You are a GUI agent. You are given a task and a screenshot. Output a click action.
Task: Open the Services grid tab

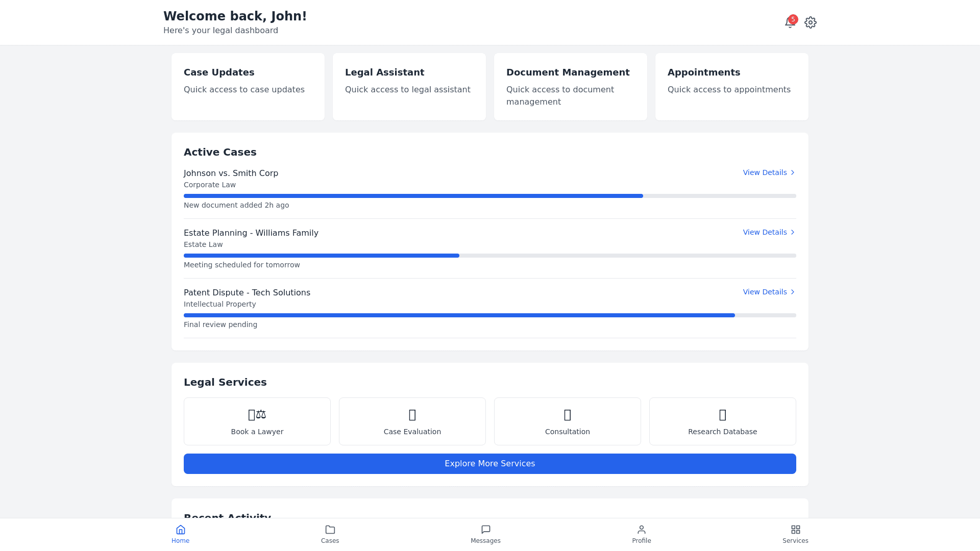pyautogui.click(x=795, y=534)
